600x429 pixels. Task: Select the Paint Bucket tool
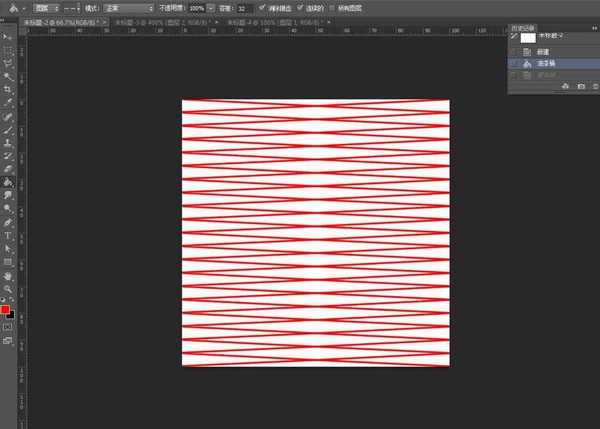(8, 183)
